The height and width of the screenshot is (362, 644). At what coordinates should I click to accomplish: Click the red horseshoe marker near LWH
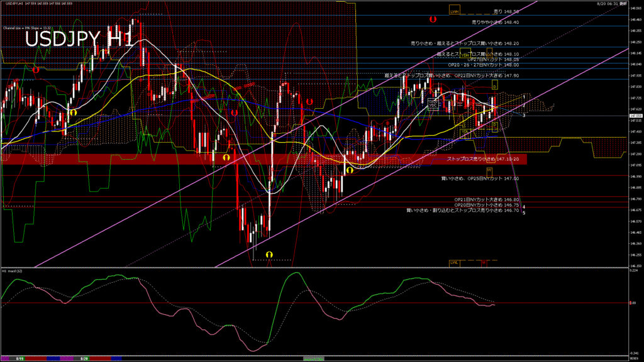click(433, 19)
